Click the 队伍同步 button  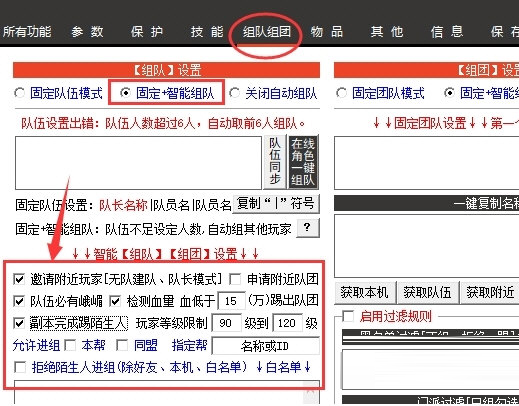coord(275,162)
